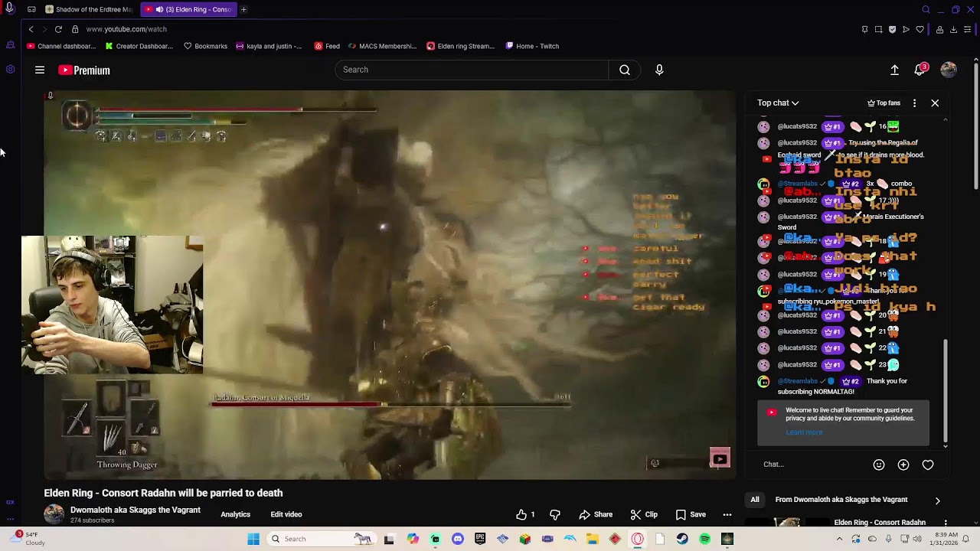Open the browser tab search magnifier

point(926,9)
